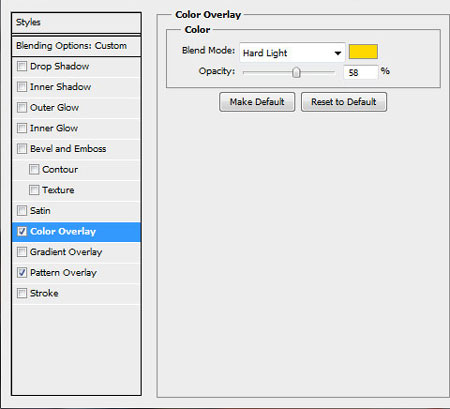Select the Pattern Overlay label

pos(63,273)
